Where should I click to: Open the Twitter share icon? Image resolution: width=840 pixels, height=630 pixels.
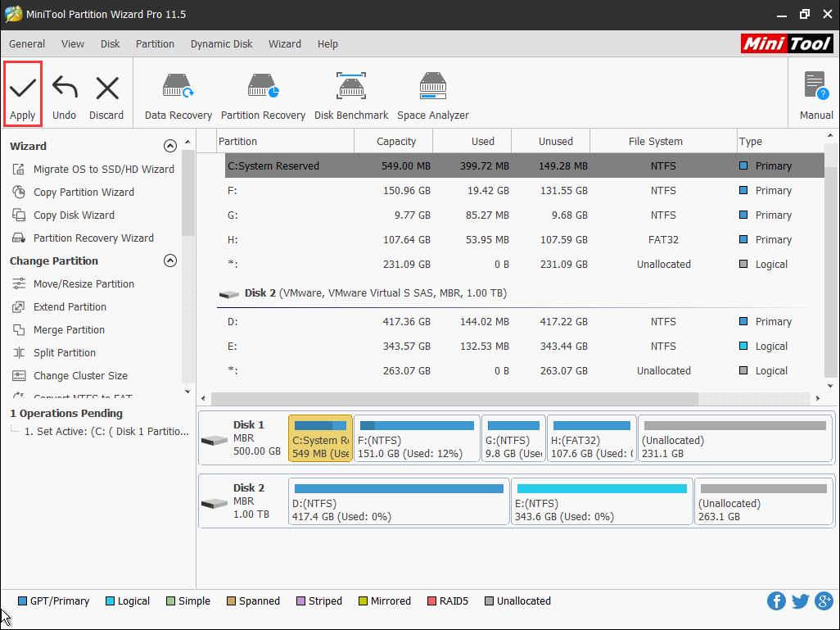[x=801, y=601]
